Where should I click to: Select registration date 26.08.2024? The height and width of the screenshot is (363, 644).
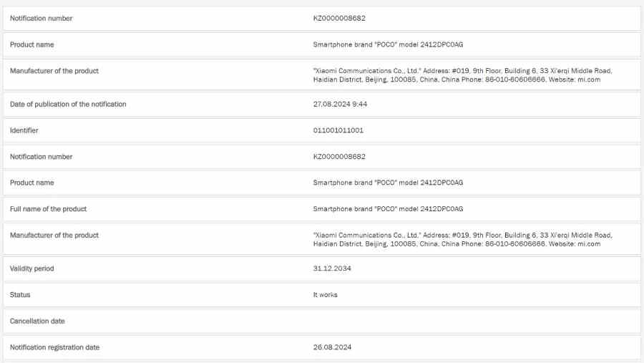point(332,347)
